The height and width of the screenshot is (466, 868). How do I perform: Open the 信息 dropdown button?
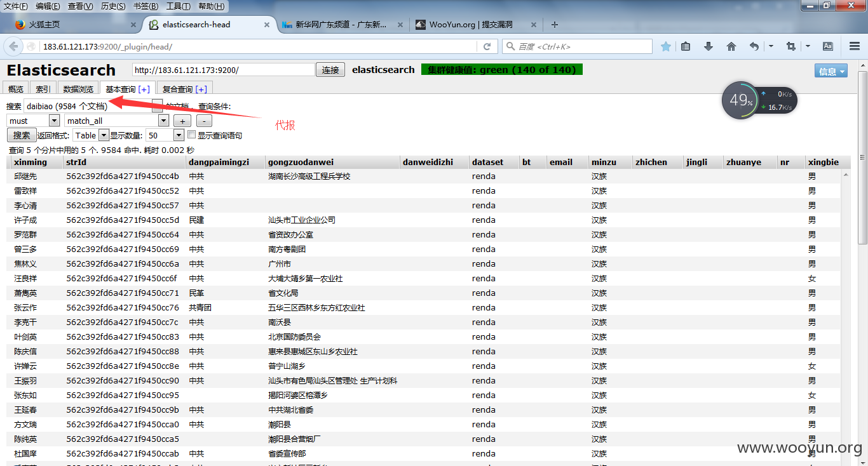(831, 71)
